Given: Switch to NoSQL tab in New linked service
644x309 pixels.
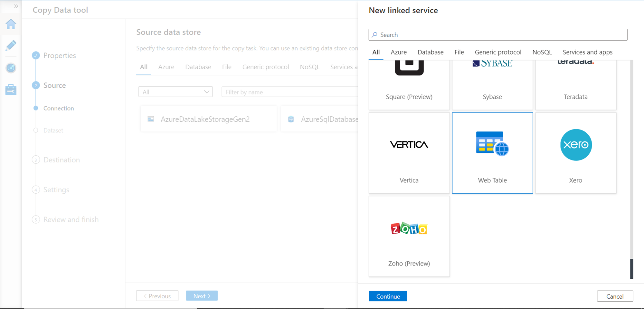Looking at the screenshot, I should point(542,52).
